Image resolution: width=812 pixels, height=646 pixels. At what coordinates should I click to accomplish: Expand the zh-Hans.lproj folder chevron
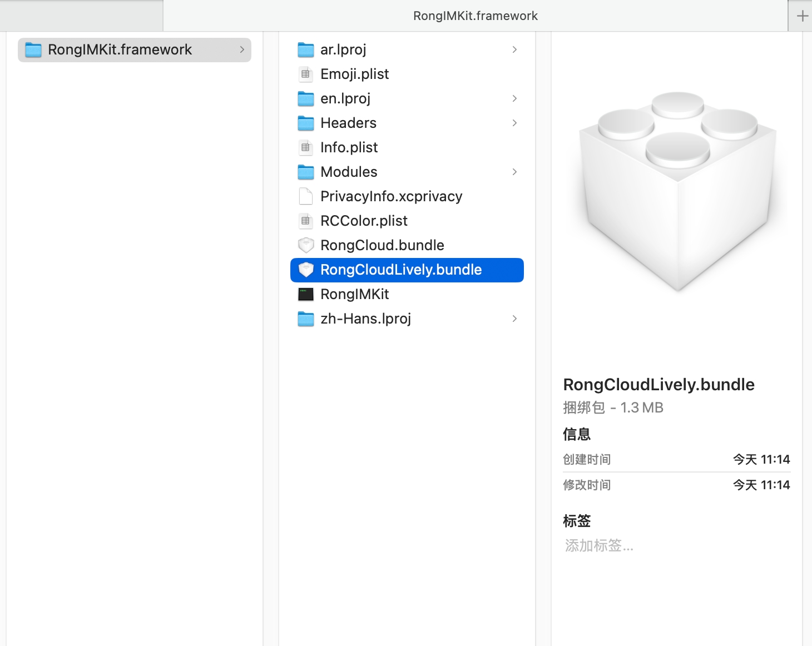click(514, 319)
